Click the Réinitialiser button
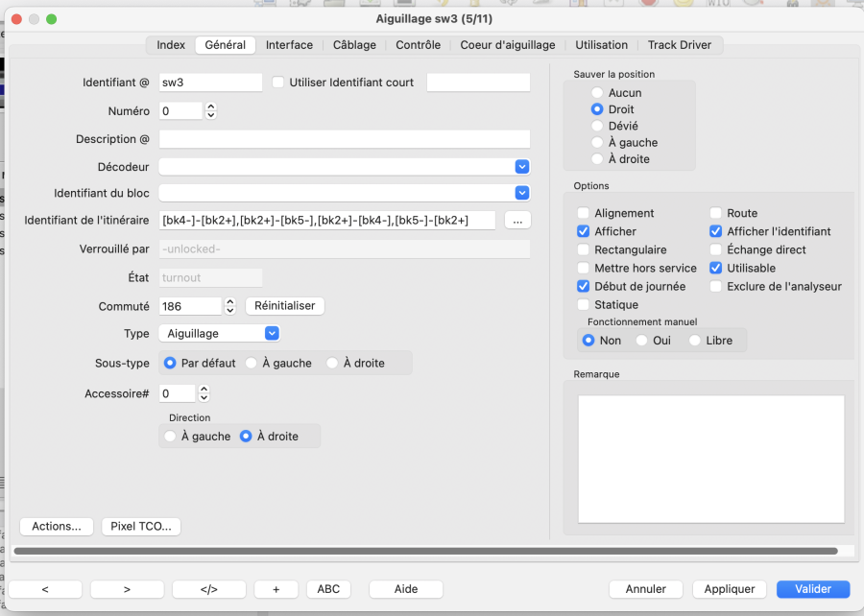This screenshot has width=864, height=616. [285, 306]
